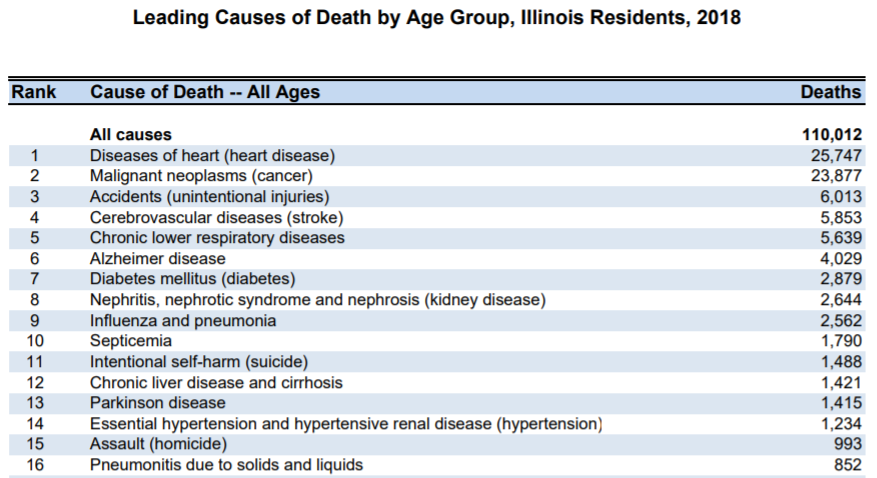Select the deaths value 2,879
Viewport: 877px width, 478px height.
(x=841, y=278)
